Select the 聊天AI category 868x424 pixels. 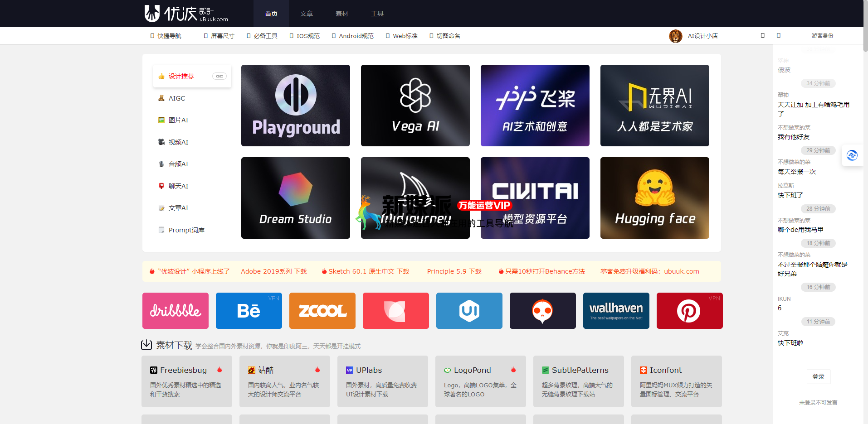pos(192,186)
